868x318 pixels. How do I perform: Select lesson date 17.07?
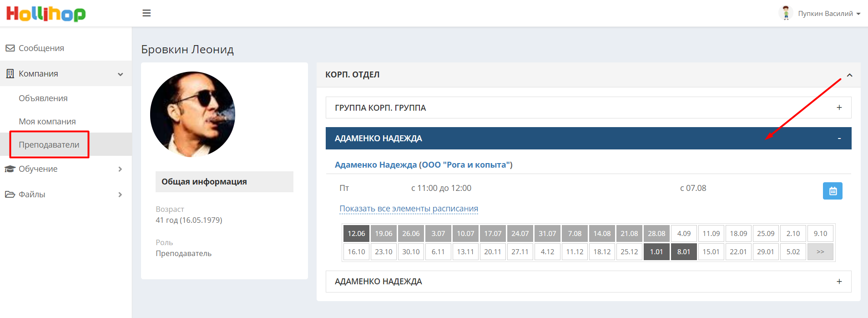(493, 234)
